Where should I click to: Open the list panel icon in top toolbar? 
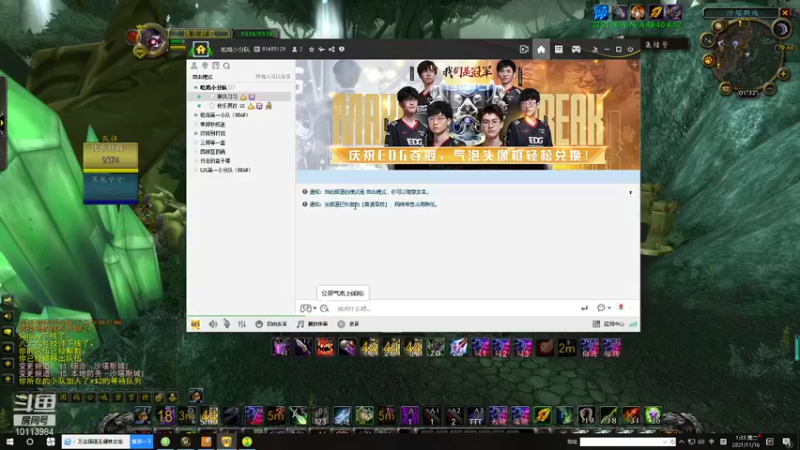click(559, 49)
